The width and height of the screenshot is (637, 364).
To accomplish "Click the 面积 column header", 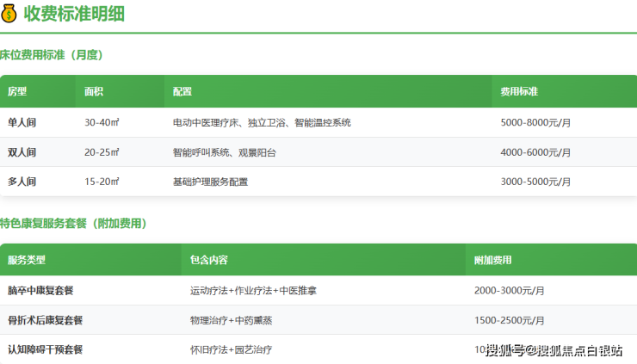I will pos(94,91).
